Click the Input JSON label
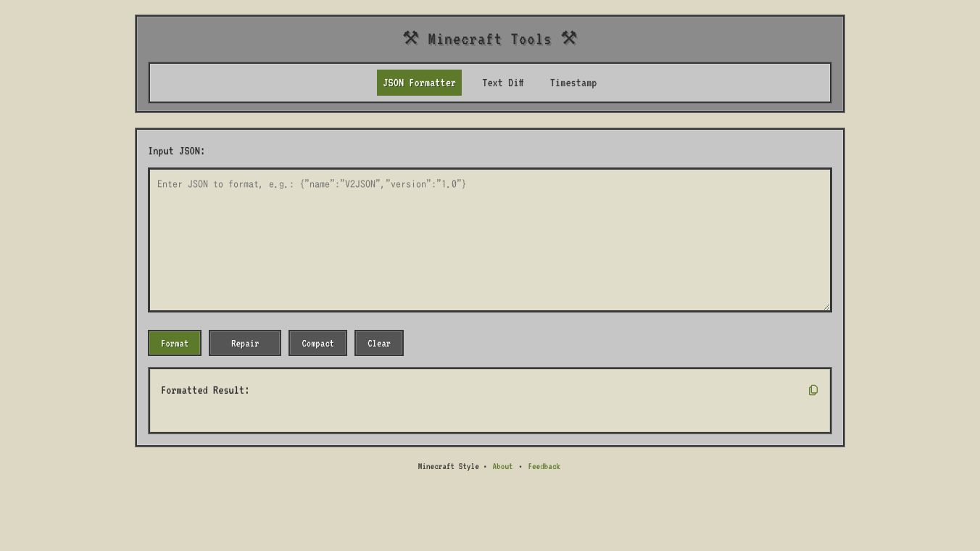Image resolution: width=980 pixels, height=551 pixels. [177, 151]
